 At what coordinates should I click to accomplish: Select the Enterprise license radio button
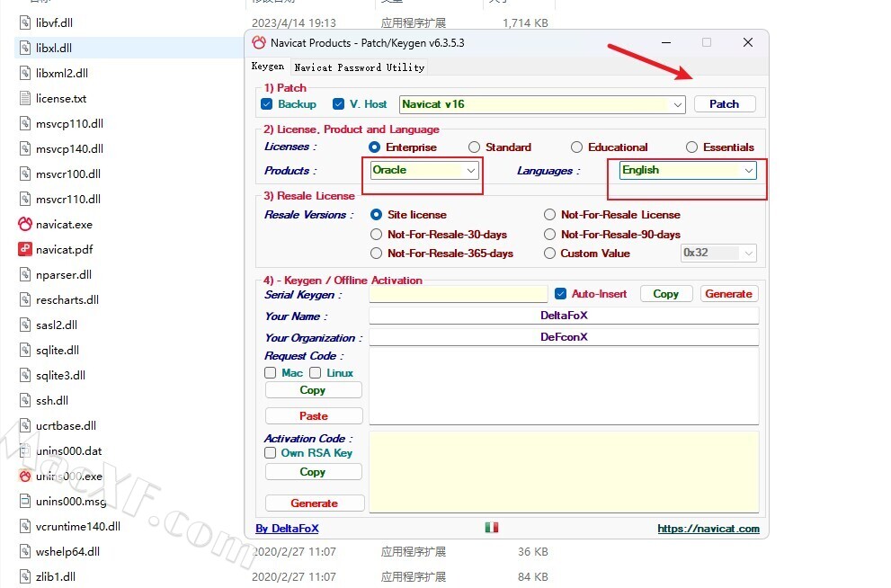point(374,147)
